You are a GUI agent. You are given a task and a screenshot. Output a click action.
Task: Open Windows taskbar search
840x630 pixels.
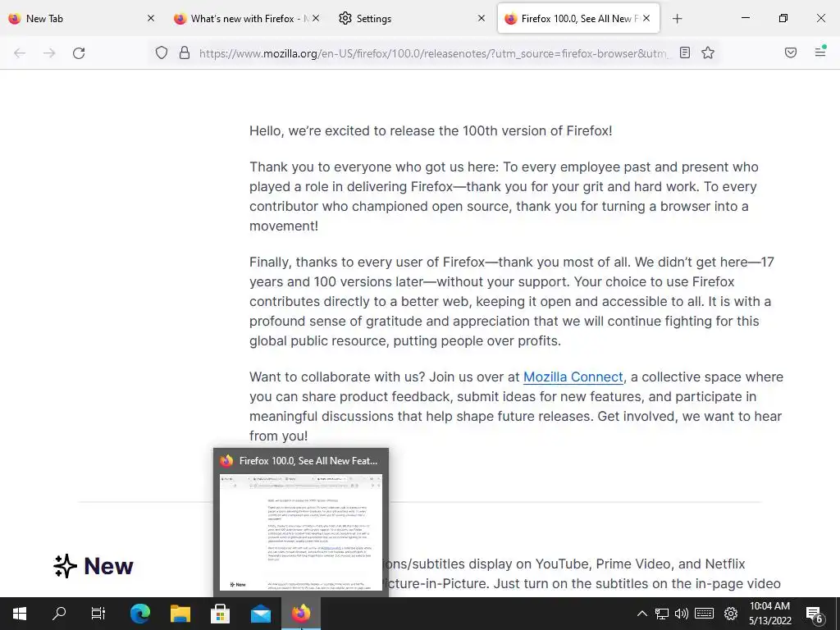59,614
